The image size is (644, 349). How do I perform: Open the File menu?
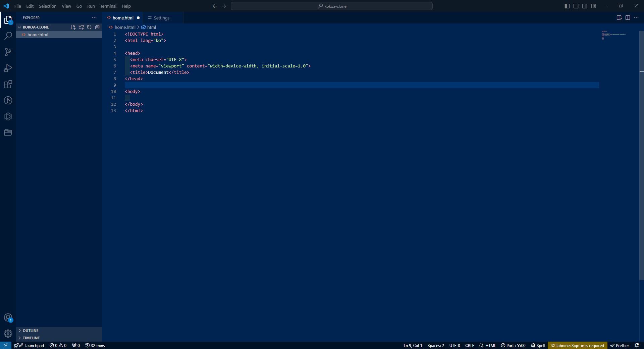tap(17, 6)
